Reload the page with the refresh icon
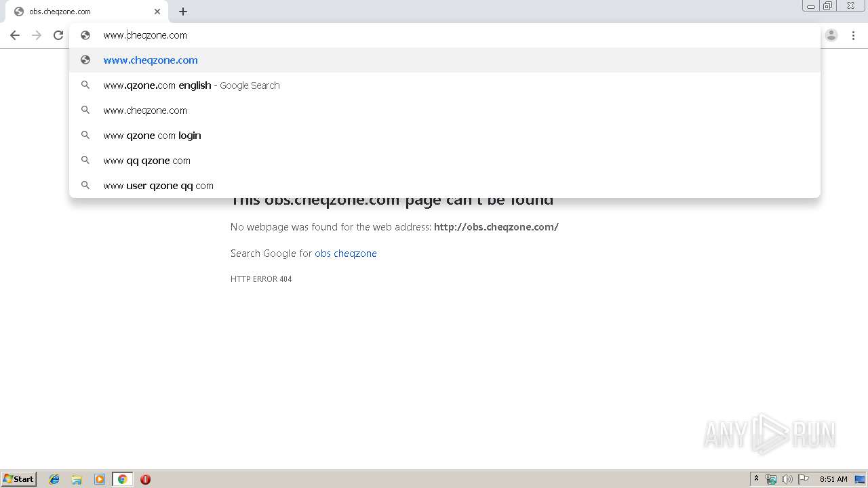Image resolution: width=868 pixels, height=488 pixels. click(58, 35)
